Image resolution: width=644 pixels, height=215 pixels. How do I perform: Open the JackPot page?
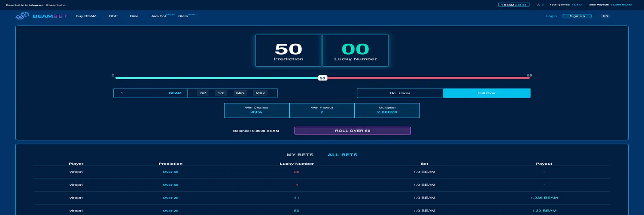158,16
